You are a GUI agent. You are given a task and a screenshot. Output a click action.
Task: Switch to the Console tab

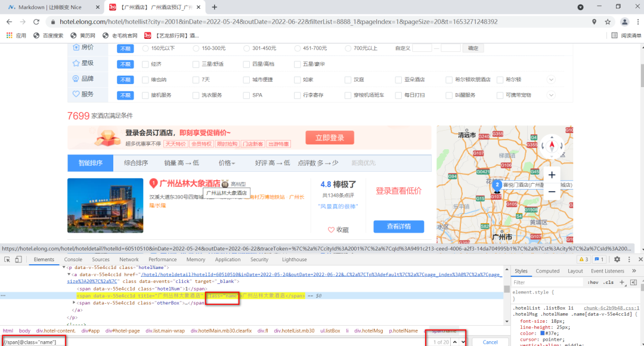pyautogui.click(x=73, y=259)
